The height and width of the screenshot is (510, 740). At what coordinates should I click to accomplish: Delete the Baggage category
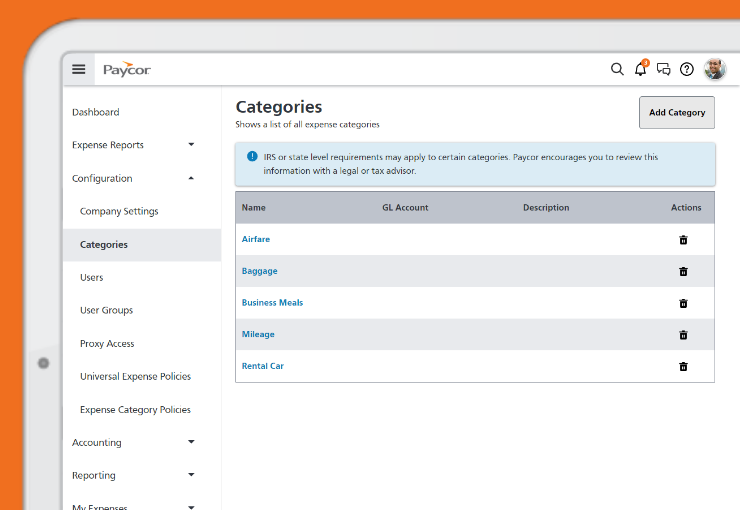tap(683, 271)
